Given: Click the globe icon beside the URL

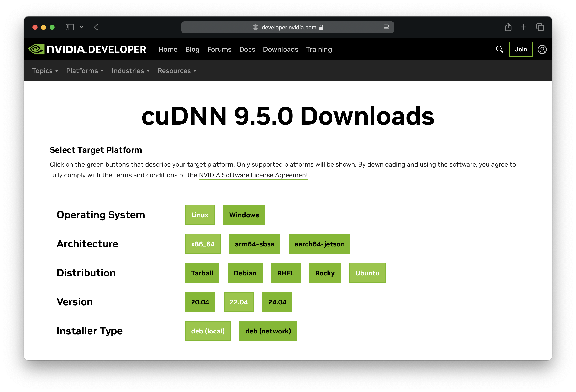Looking at the screenshot, I should (256, 27).
